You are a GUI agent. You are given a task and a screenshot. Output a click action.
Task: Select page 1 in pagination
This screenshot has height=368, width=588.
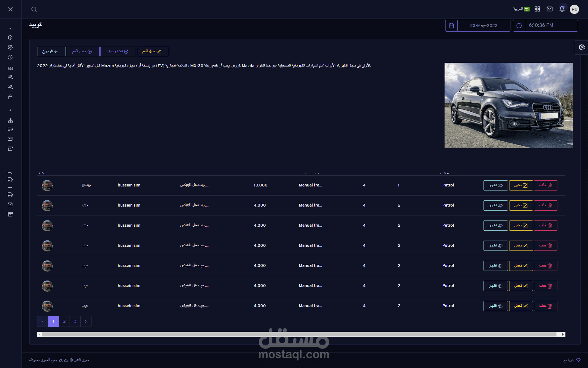click(x=53, y=321)
